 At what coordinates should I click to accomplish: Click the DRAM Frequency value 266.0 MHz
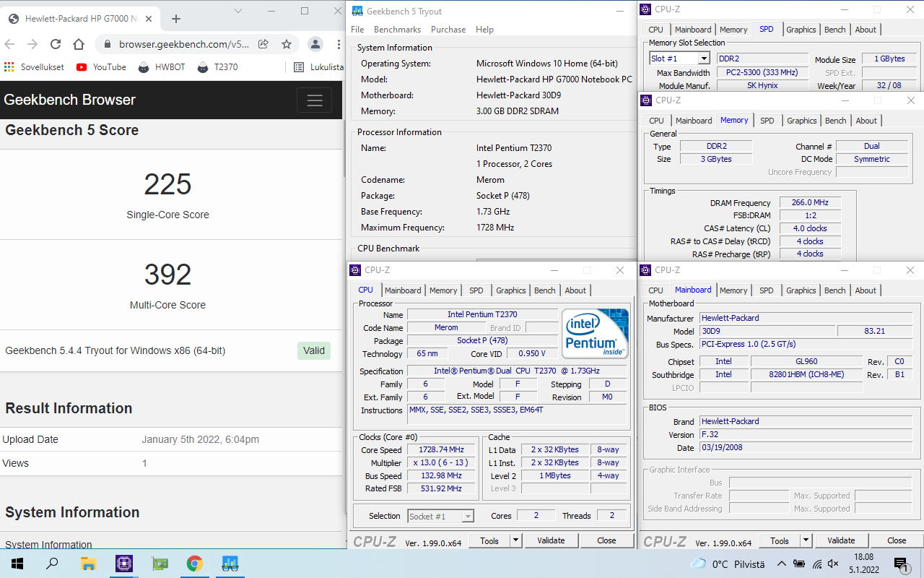(x=809, y=203)
